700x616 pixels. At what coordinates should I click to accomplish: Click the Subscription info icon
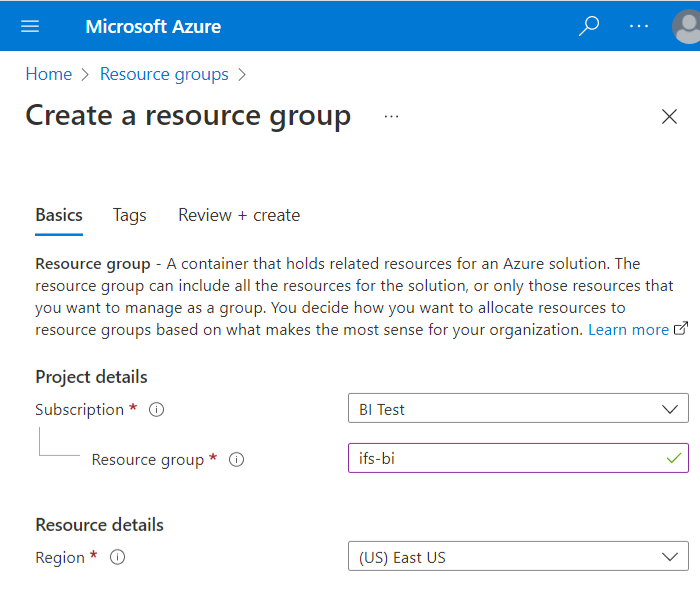(x=156, y=409)
